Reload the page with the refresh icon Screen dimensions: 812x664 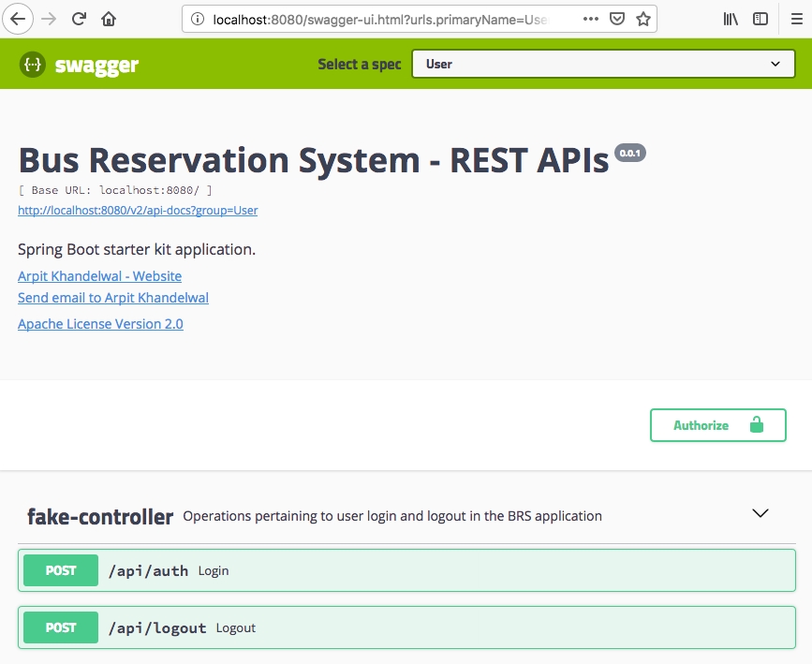(80, 19)
